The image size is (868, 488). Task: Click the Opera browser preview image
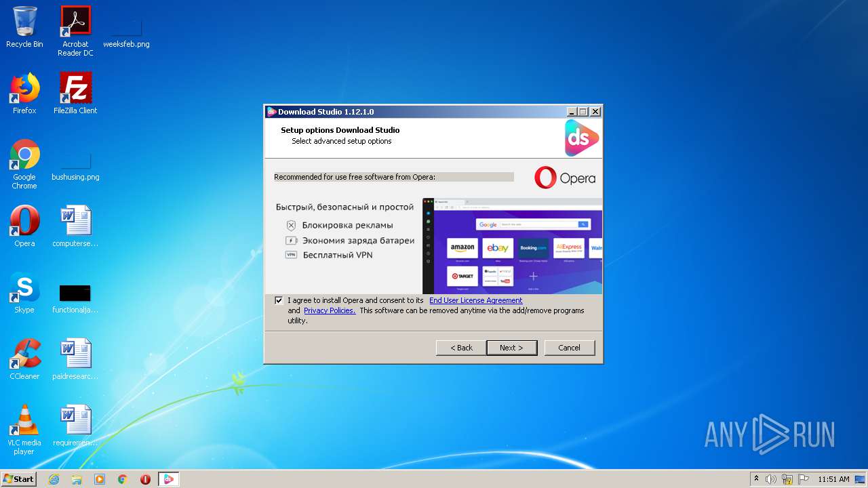coord(512,246)
